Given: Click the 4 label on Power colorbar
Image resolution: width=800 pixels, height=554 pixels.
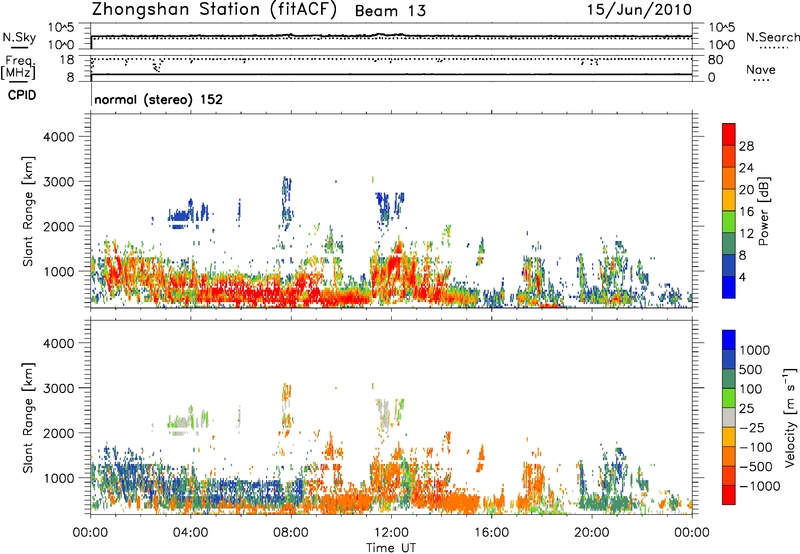Looking at the screenshot, I should (743, 278).
